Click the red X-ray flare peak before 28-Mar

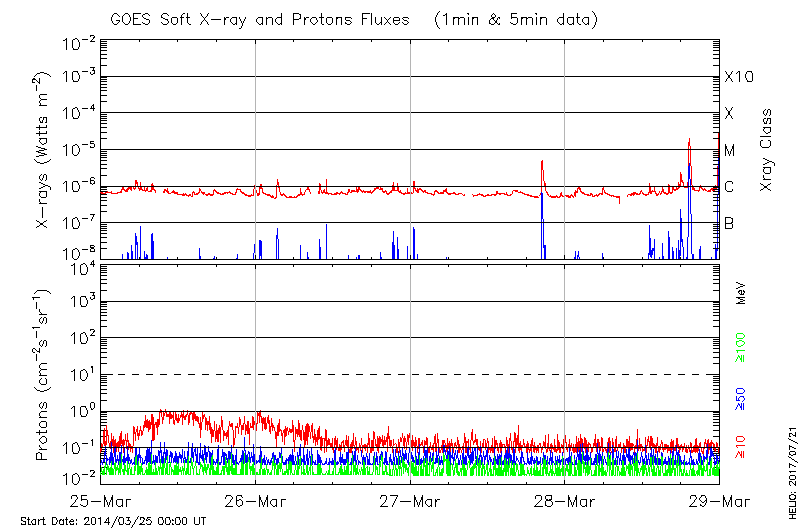pos(541,161)
